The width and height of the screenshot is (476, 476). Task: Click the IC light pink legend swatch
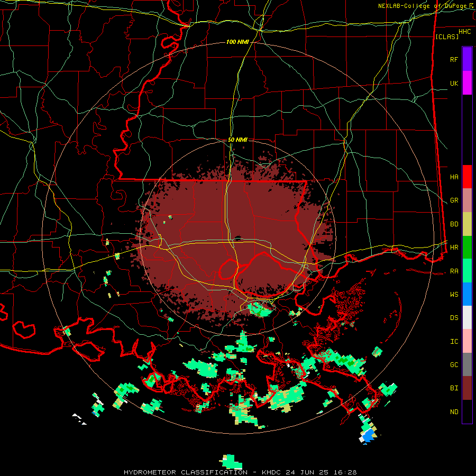[467, 341]
